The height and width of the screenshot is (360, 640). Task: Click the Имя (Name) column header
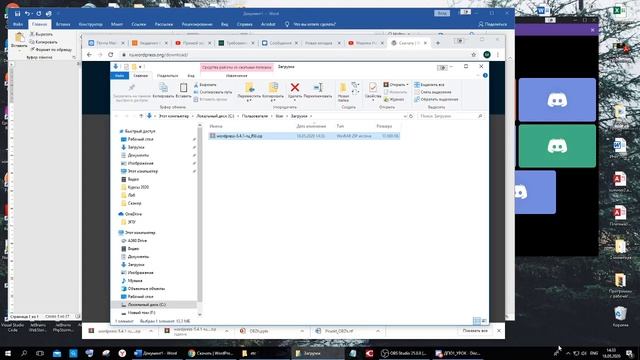point(216,126)
